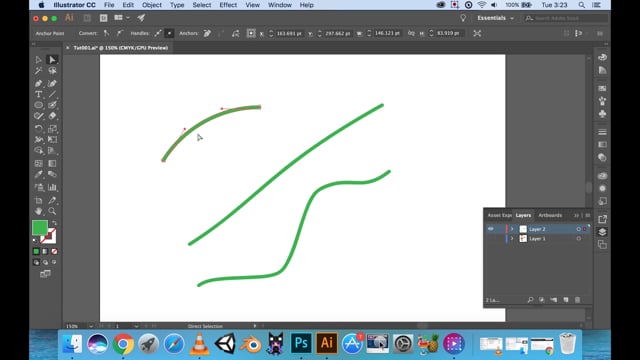Screen dimensions: 640x360
Task: Select the Mesh tool
Action: coord(38,163)
